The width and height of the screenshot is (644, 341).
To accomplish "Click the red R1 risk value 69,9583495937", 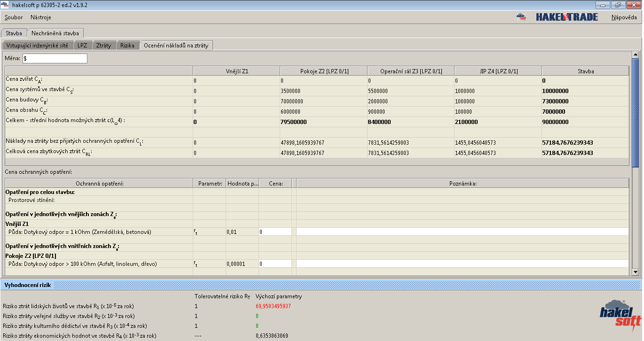I will (273, 306).
